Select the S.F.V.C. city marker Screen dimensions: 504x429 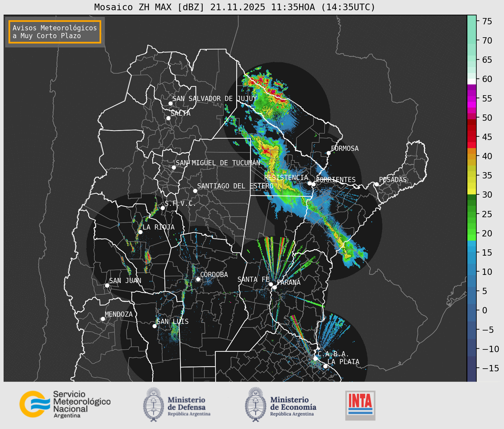[x=163, y=208]
